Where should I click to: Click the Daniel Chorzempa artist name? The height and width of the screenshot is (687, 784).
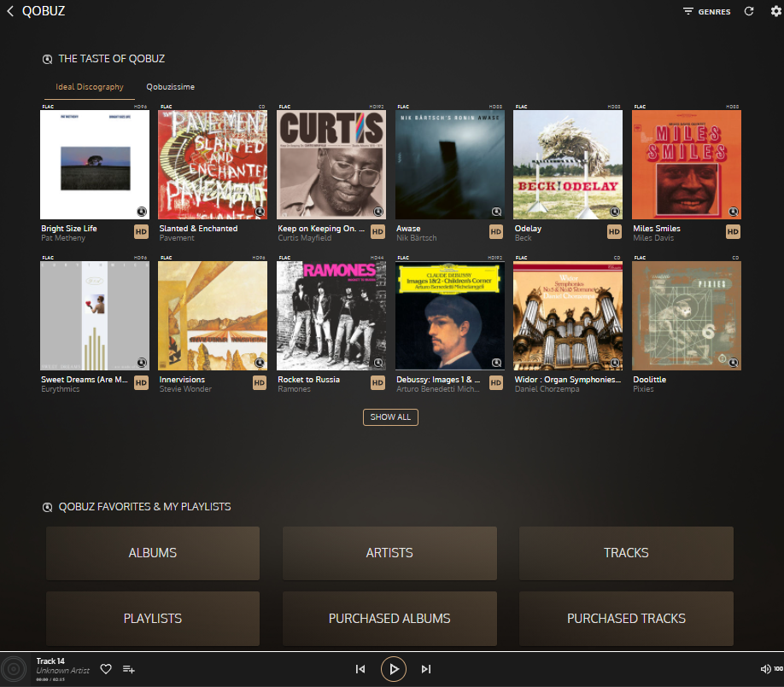point(547,389)
